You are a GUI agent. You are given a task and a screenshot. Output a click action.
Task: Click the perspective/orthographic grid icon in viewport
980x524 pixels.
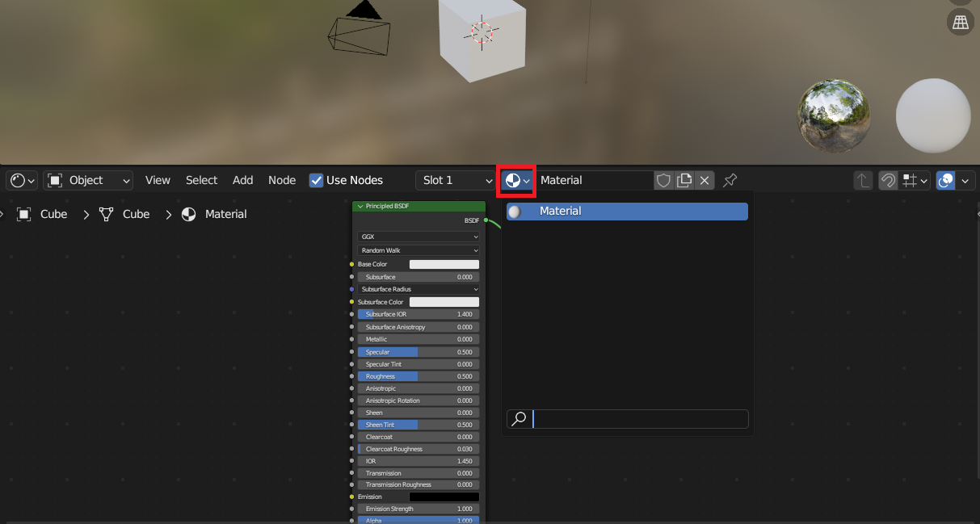point(961,22)
